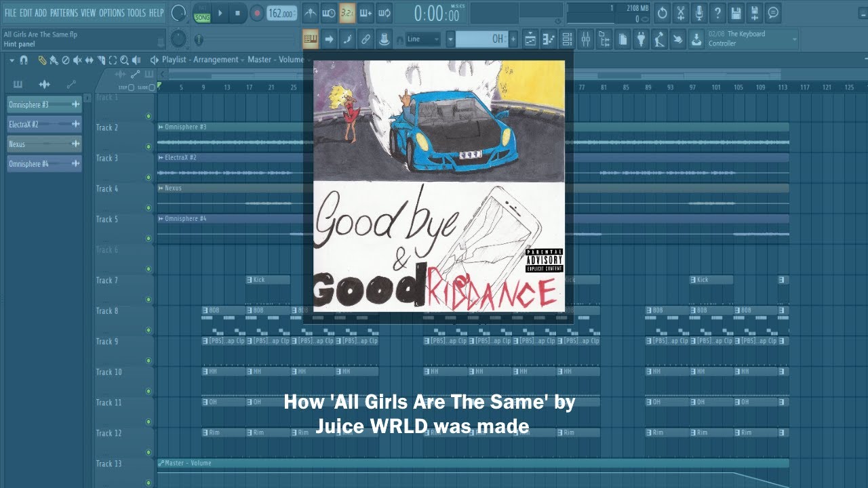This screenshot has height=488, width=868.
Task: Click the play button
Action: click(x=221, y=13)
